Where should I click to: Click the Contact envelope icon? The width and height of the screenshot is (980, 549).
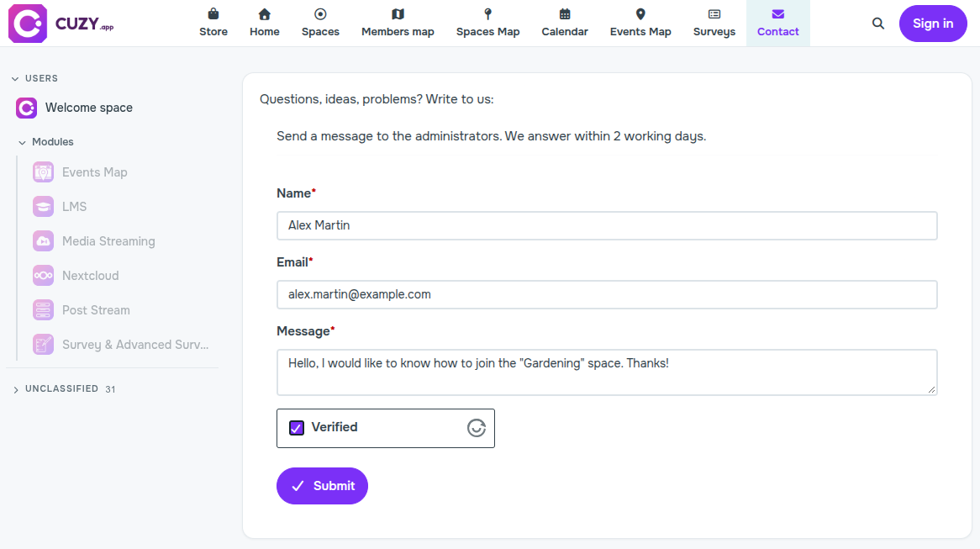[777, 13]
